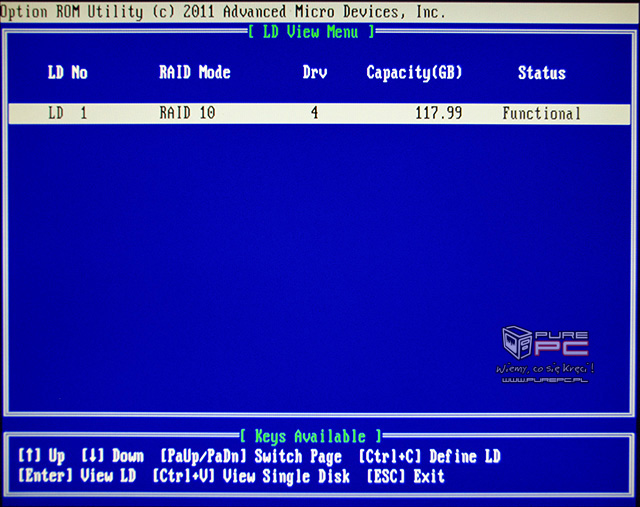Image resolution: width=640 pixels, height=507 pixels.
Task: Click the '117.99' capacity value
Action: click(x=438, y=113)
